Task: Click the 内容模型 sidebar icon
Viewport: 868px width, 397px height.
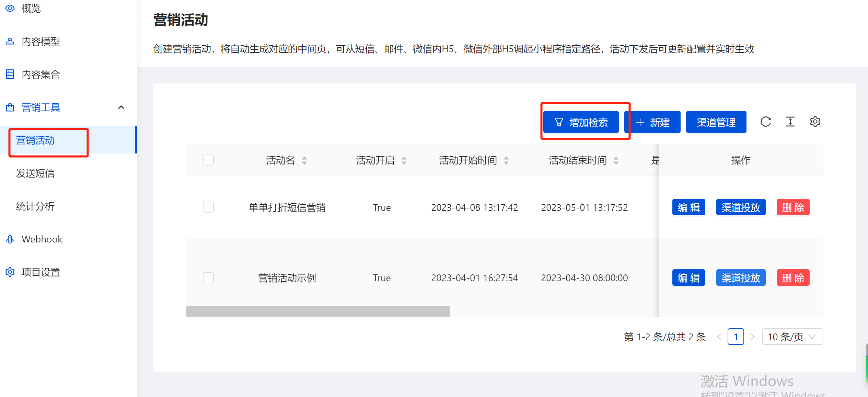Action: pos(10,42)
